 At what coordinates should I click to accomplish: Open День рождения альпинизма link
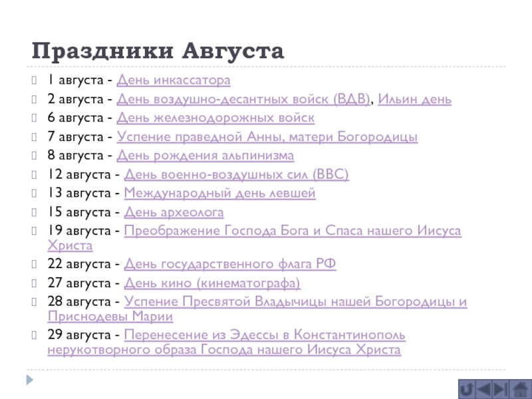pos(205,156)
